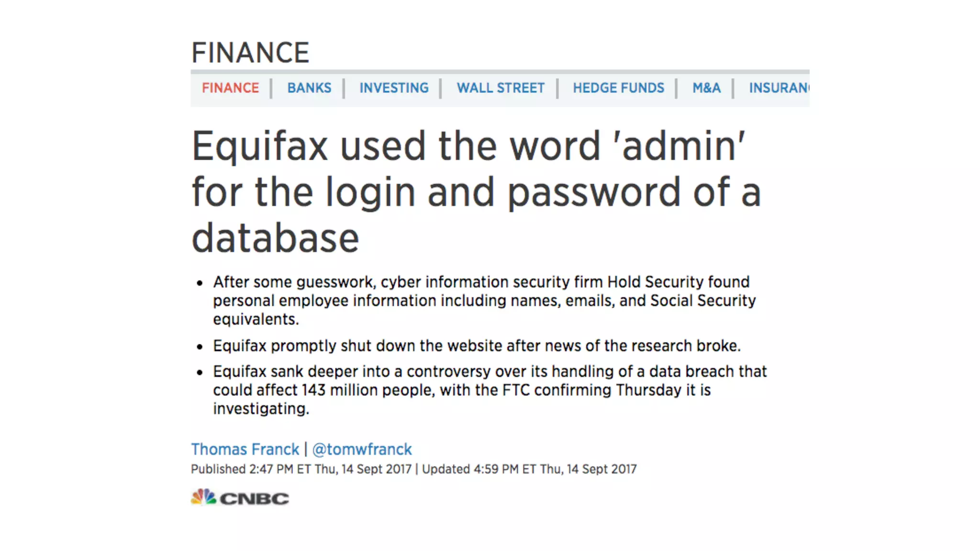The width and height of the screenshot is (980, 551).
Task: Click the CNBC peacock logo icon
Action: pos(203,497)
